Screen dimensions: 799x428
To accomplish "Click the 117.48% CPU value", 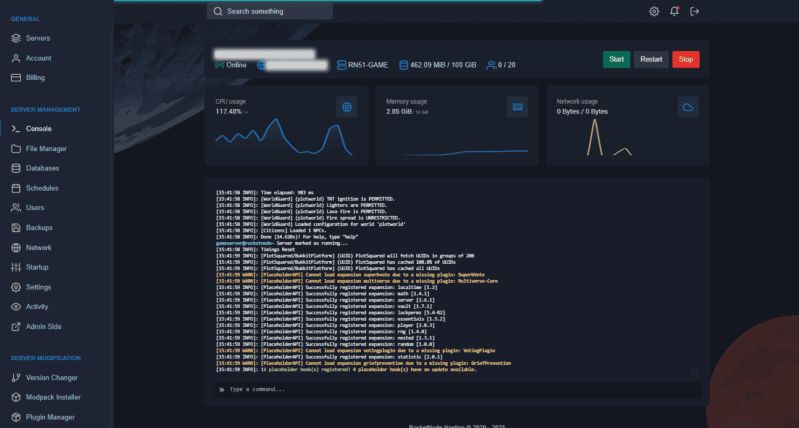I will point(228,111).
